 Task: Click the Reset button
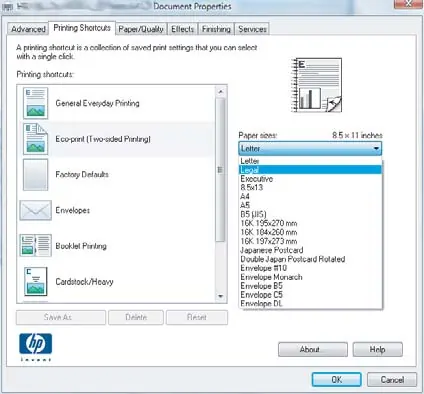coord(197,317)
